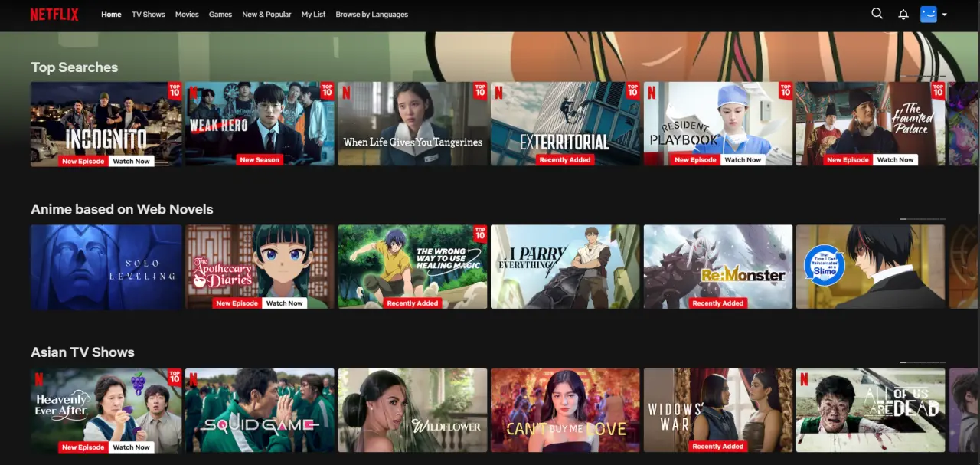Expand the profile menu caret
The height and width of the screenshot is (465, 980).
(x=945, y=15)
